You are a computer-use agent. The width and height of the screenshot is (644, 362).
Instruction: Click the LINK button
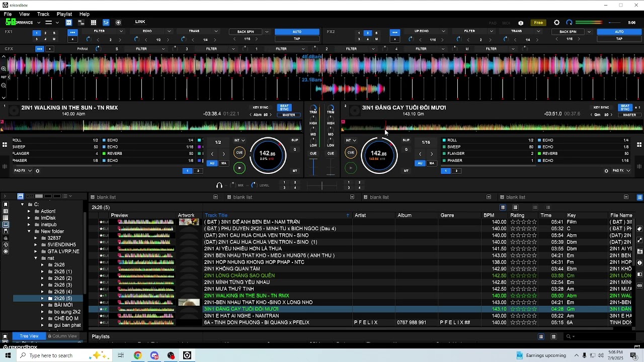tap(140, 22)
